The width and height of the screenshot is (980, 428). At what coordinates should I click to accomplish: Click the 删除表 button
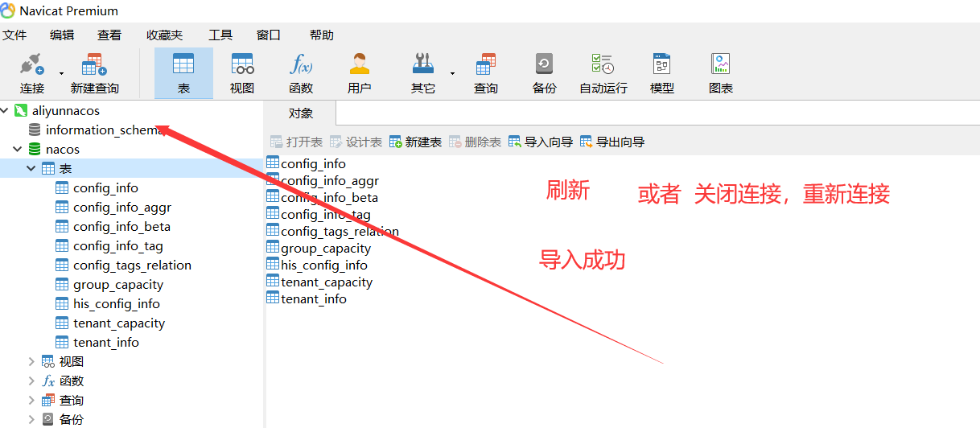tap(475, 142)
